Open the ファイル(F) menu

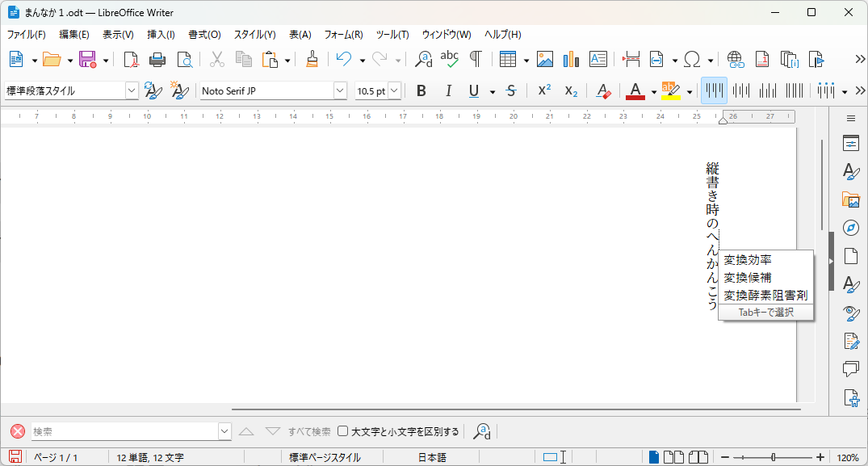click(26, 34)
